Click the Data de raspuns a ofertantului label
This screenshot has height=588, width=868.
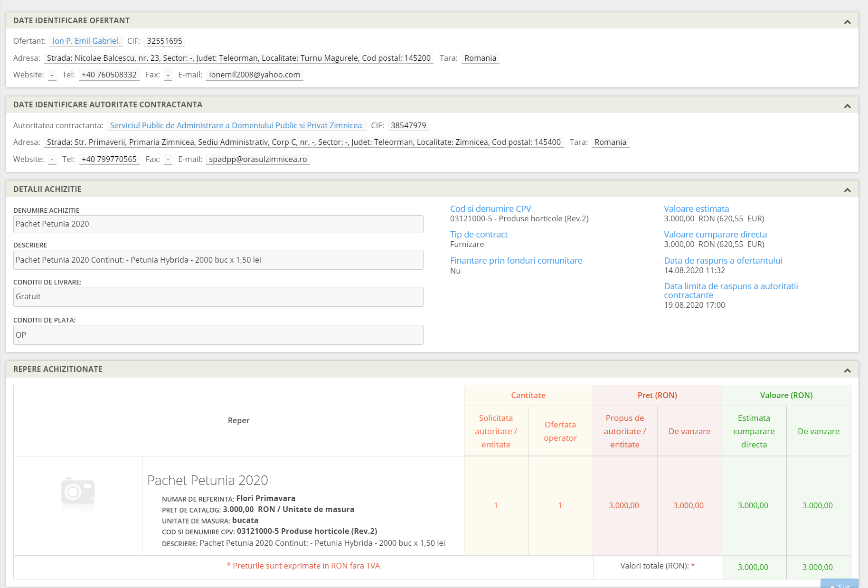coord(723,260)
